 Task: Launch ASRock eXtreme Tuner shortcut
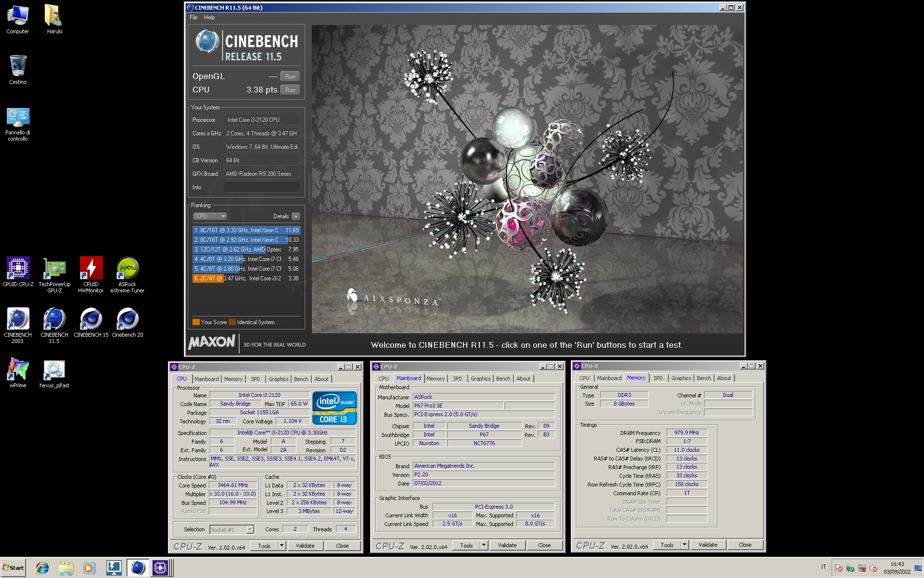click(x=128, y=275)
